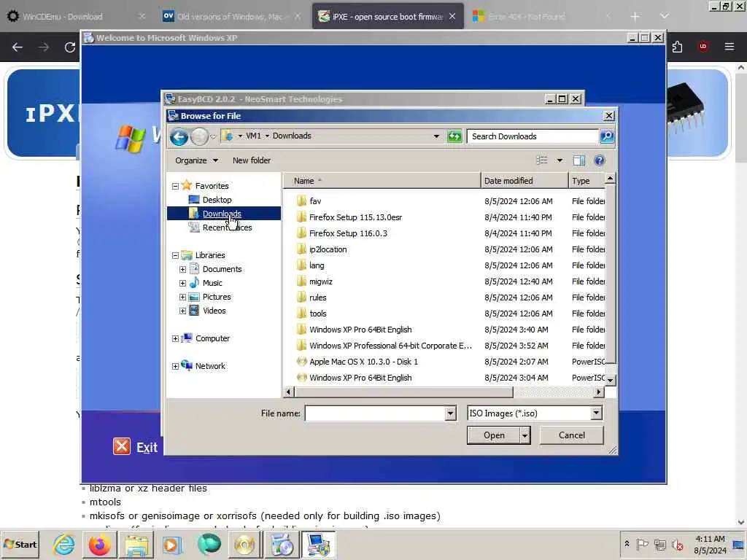Open the address bar history dropdown
The width and height of the screenshot is (747, 560).
tap(436, 136)
